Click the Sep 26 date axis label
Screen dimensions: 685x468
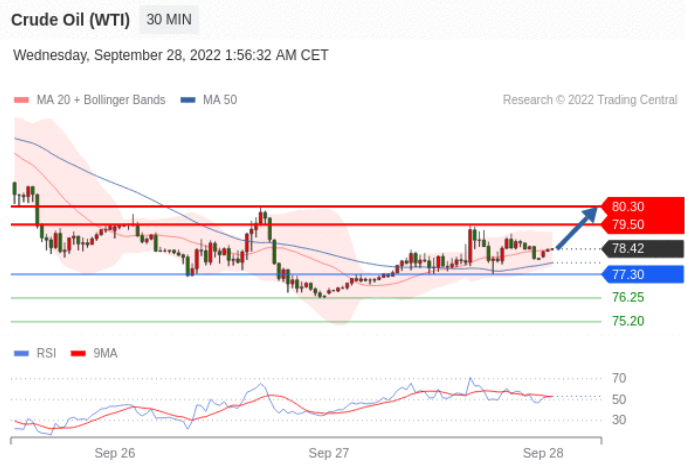click(115, 453)
